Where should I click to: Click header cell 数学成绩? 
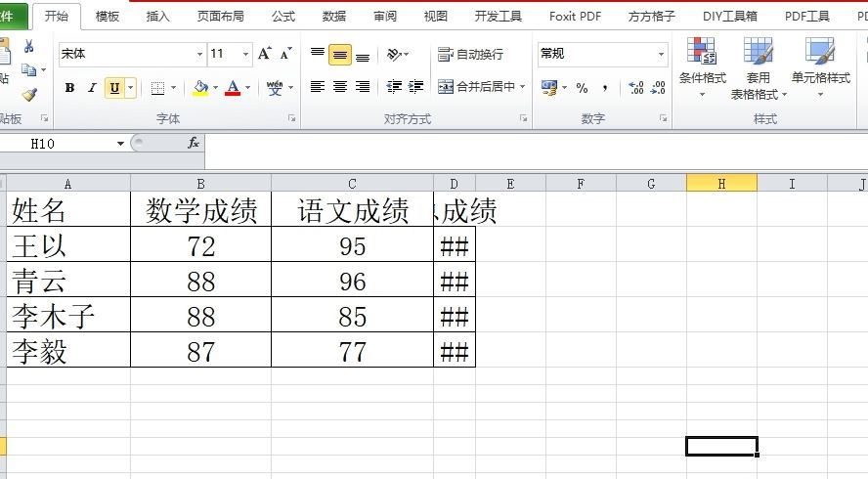[x=200, y=209]
